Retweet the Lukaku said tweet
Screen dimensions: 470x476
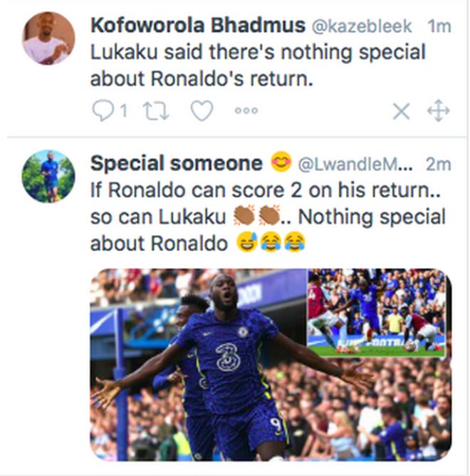click(155, 110)
